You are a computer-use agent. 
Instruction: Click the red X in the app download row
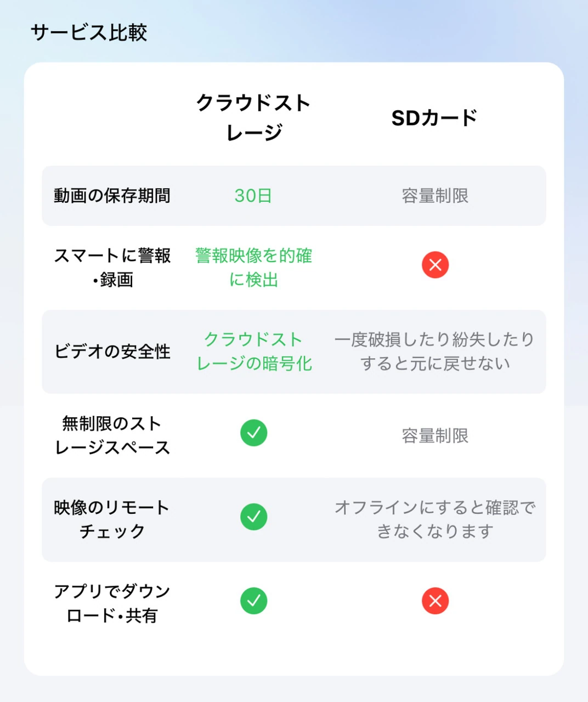coord(435,601)
